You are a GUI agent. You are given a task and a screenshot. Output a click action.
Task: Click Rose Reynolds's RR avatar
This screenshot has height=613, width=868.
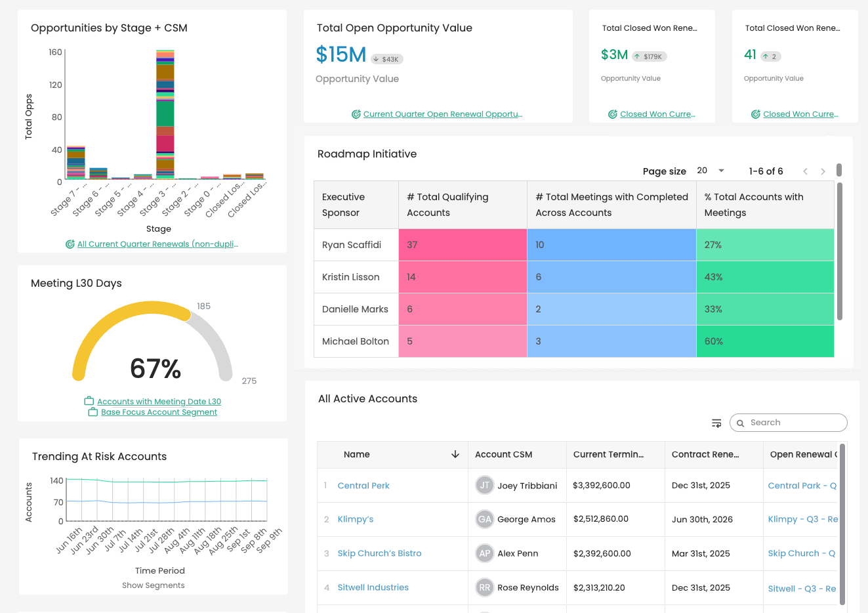pos(484,587)
